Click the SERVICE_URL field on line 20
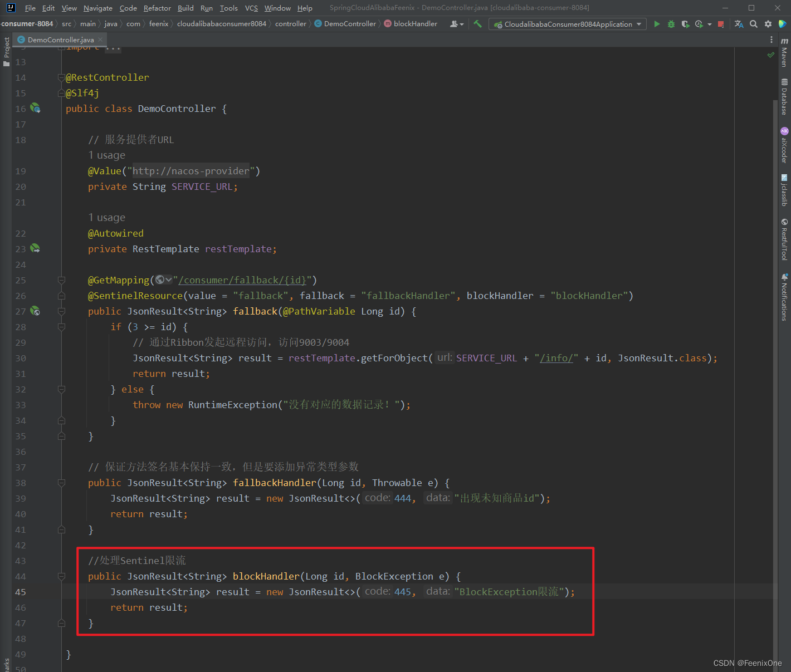 [x=202, y=187]
